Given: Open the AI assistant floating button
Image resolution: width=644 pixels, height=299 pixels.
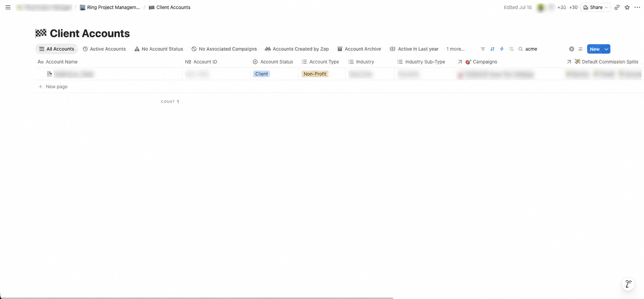Looking at the screenshot, I should 628,284.
